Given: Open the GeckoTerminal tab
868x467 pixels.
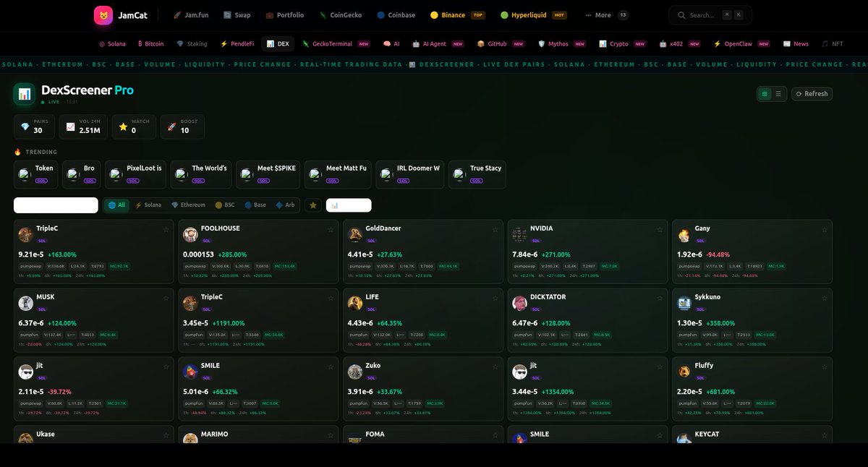Looking at the screenshot, I should 336,44.
